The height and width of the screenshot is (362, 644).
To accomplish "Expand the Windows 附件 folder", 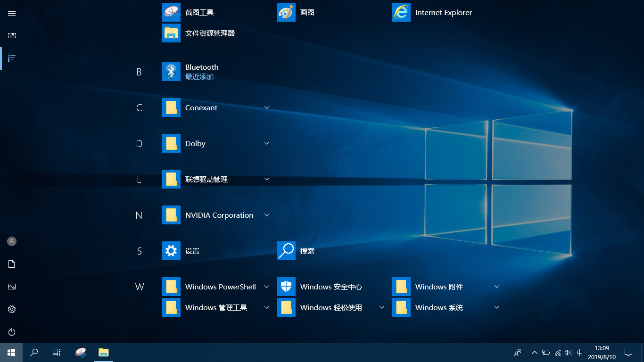I will (x=446, y=287).
